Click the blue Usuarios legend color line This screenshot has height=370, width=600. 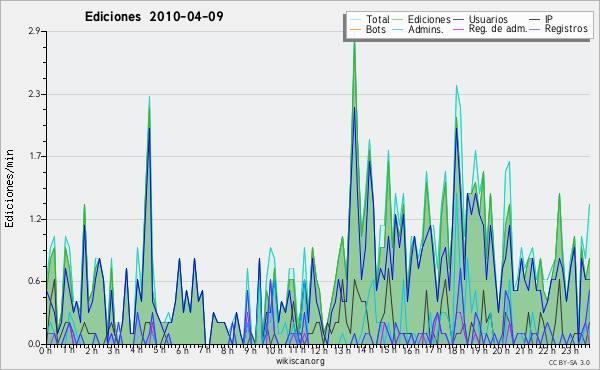point(458,20)
